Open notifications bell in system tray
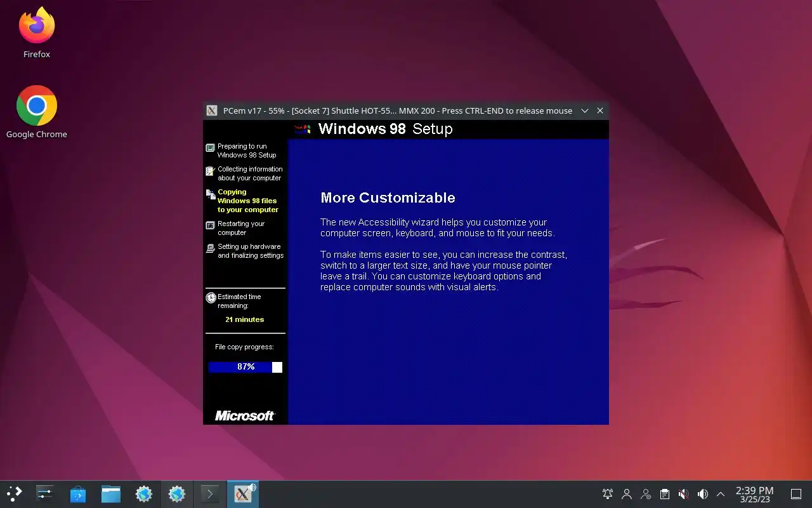The image size is (812, 508). click(x=608, y=493)
